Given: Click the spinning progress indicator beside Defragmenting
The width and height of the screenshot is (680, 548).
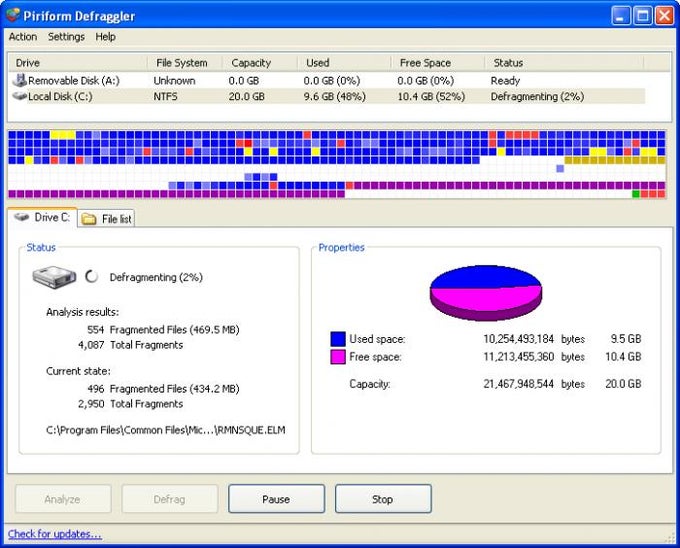Looking at the screenshot, I should (x=91, y=276).
